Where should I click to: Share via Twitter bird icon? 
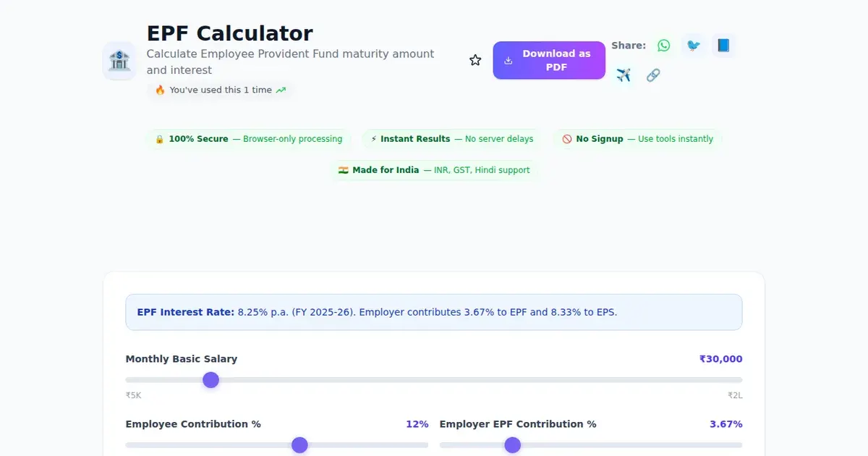(694, 46)
